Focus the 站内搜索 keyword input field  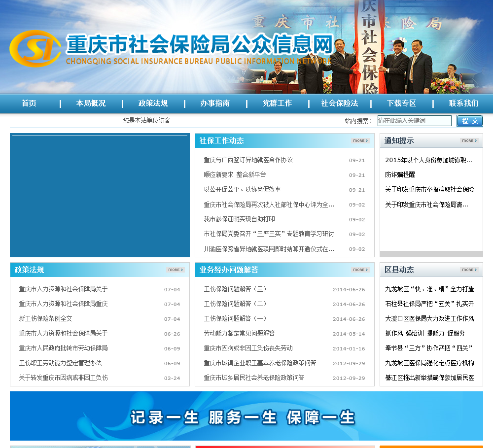click(414, 121)
